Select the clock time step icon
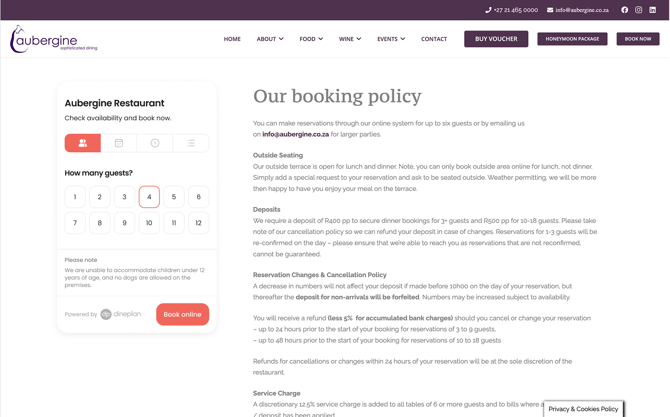Viewport: 670px width, 417px height. pyautogui.click(x=155, y=143)
